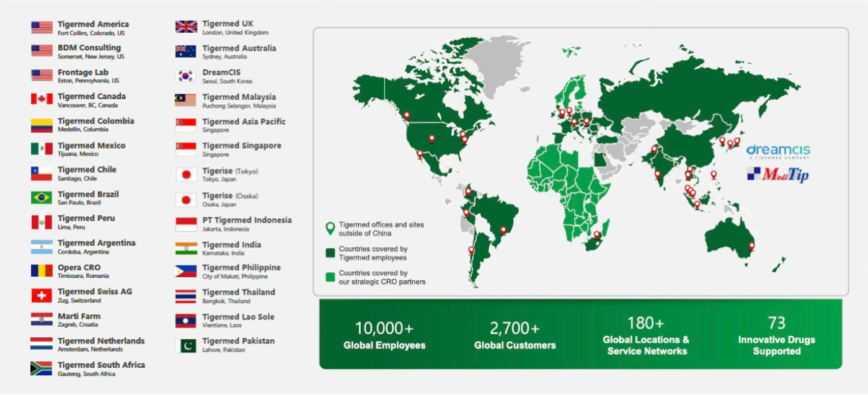Click the "Tigermed offices and sites outside of China" legend text
The width and height of the screenshot is (868, 395).
click(381, 229)
